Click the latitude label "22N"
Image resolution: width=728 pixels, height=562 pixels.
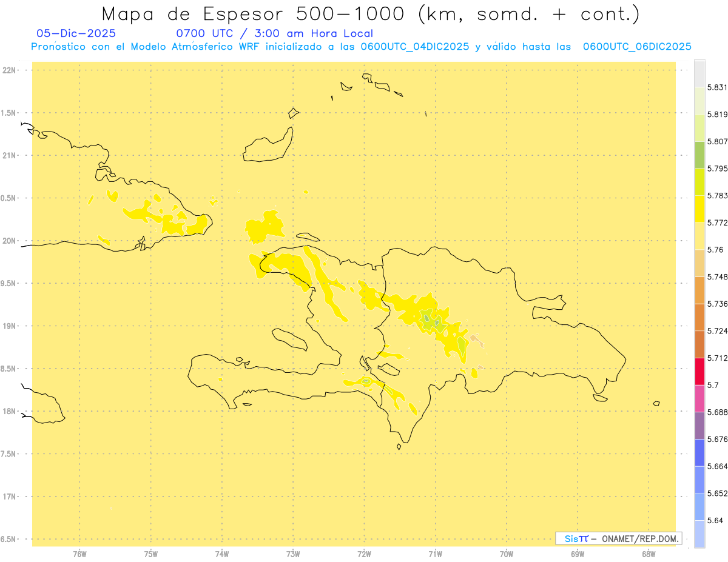8,70
